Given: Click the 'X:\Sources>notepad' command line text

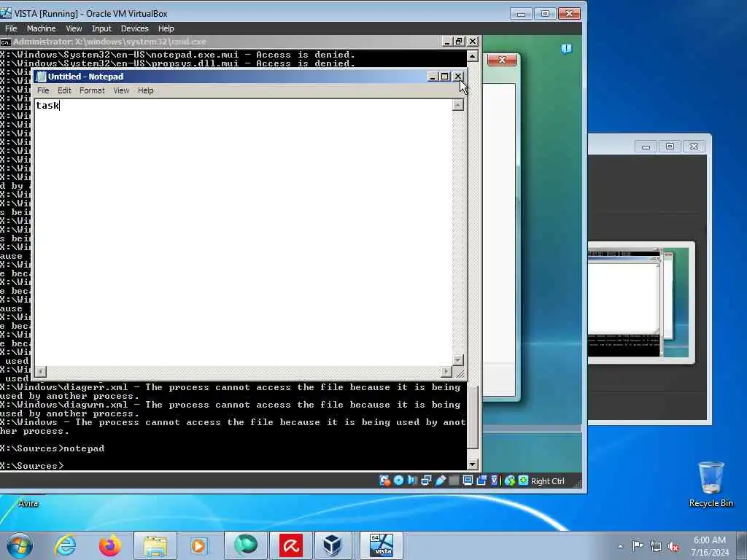Looking at the screenshot, I should 53,448.
